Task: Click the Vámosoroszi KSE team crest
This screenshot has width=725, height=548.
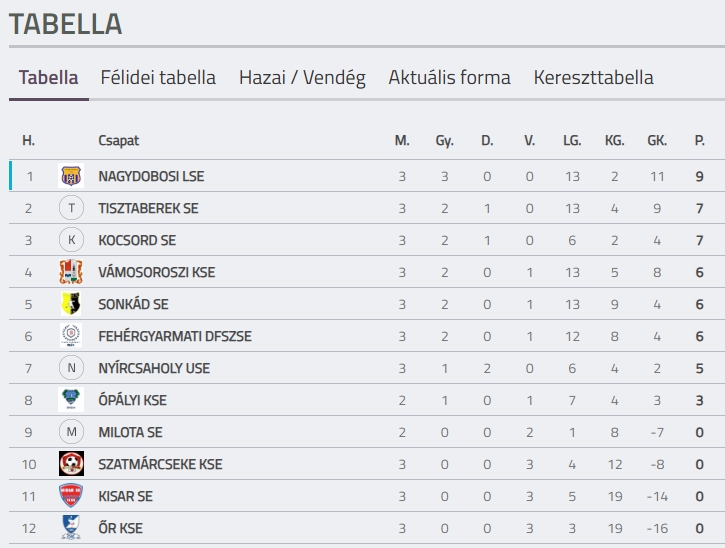Action: 71,272
